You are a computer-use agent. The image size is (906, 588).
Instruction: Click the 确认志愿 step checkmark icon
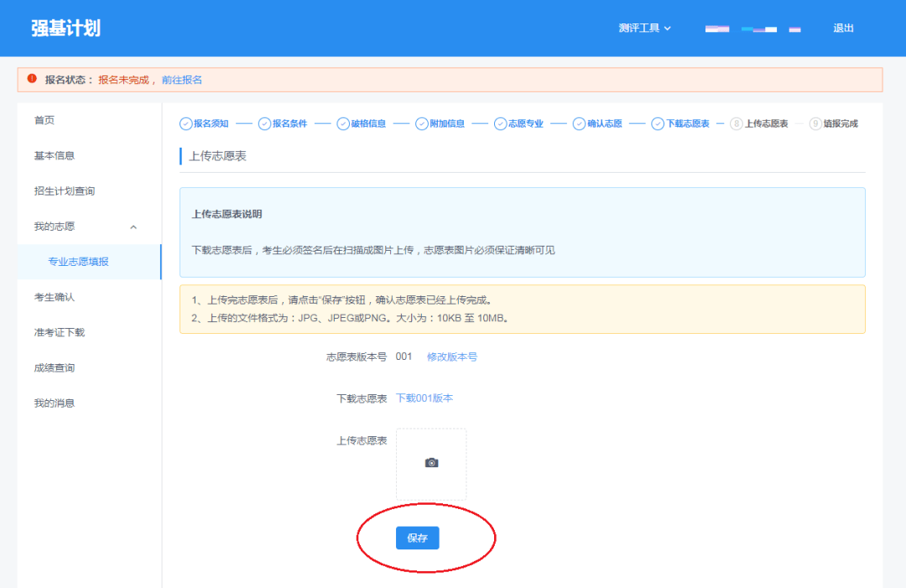click(580, 123)
